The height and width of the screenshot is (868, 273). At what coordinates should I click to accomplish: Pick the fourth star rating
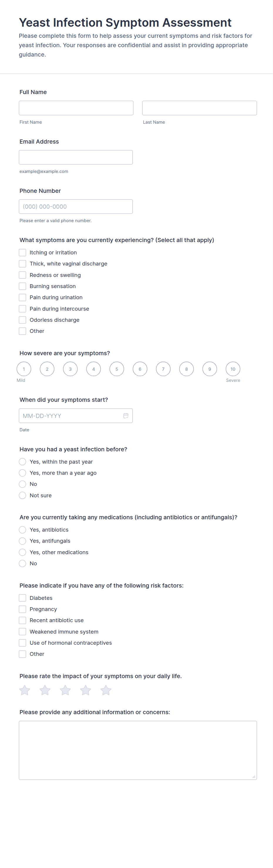click(x=85, y=690)
